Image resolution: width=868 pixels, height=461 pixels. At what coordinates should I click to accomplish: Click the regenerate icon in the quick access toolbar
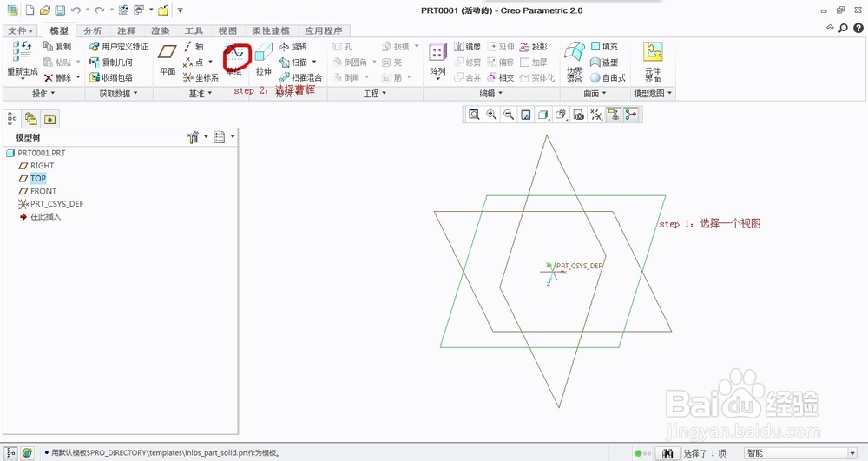click(x=123, y=10)
